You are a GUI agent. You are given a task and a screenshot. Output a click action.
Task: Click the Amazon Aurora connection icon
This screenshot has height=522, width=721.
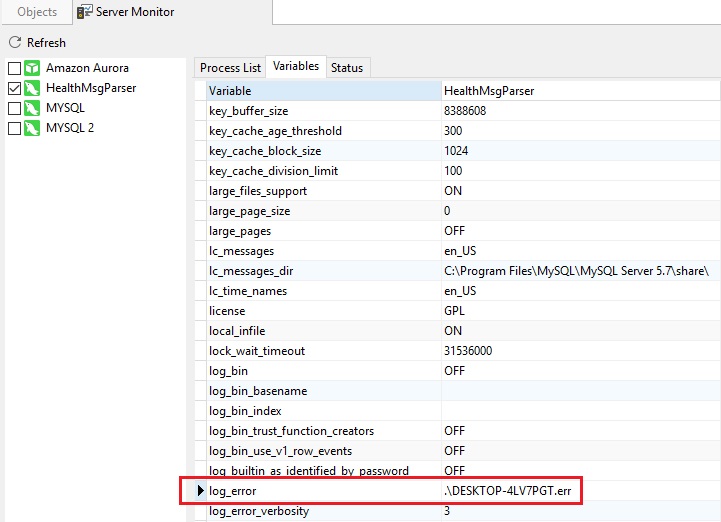point(32,68)
